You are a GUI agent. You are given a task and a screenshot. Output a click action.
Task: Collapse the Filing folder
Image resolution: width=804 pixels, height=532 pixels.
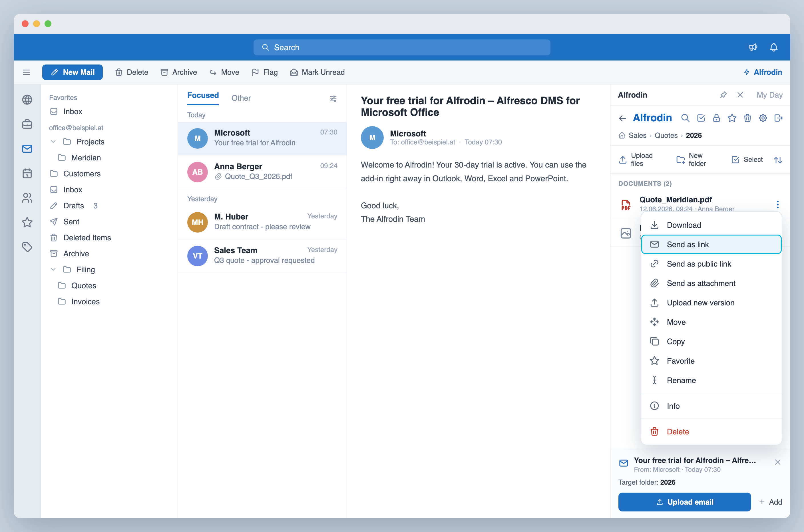click(x=53, y=269)
